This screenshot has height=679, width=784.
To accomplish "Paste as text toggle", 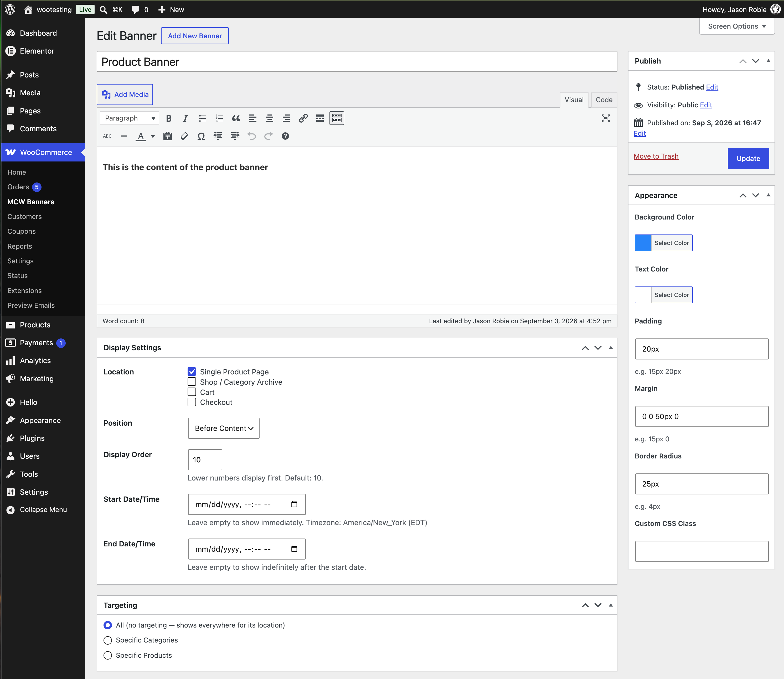I will tap(168, 136).
